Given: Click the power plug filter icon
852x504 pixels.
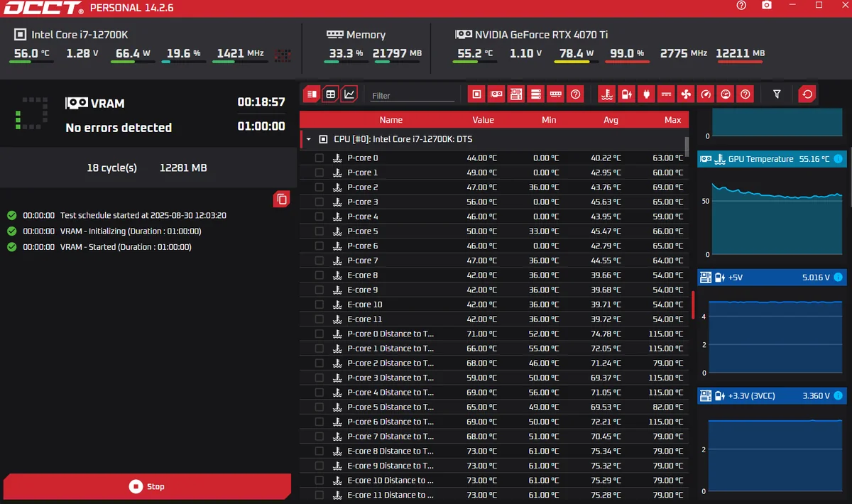Looking at the screenshot, I should click(646, 94).
